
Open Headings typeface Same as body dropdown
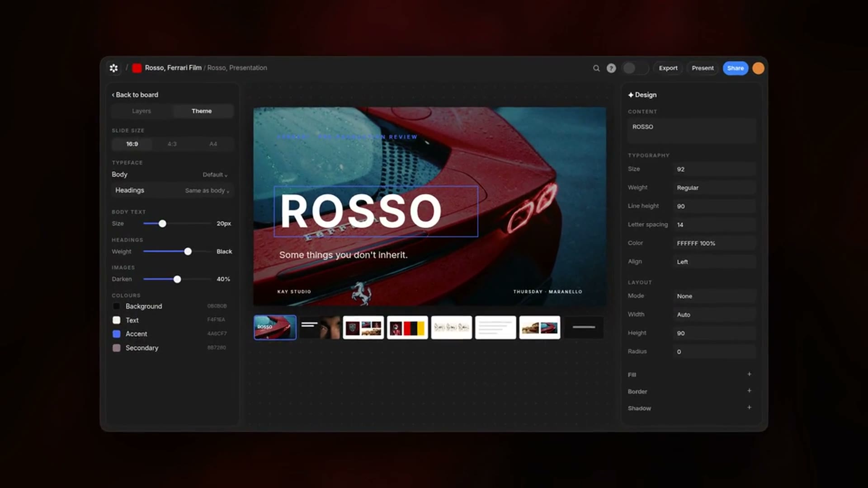coord(207,191)
